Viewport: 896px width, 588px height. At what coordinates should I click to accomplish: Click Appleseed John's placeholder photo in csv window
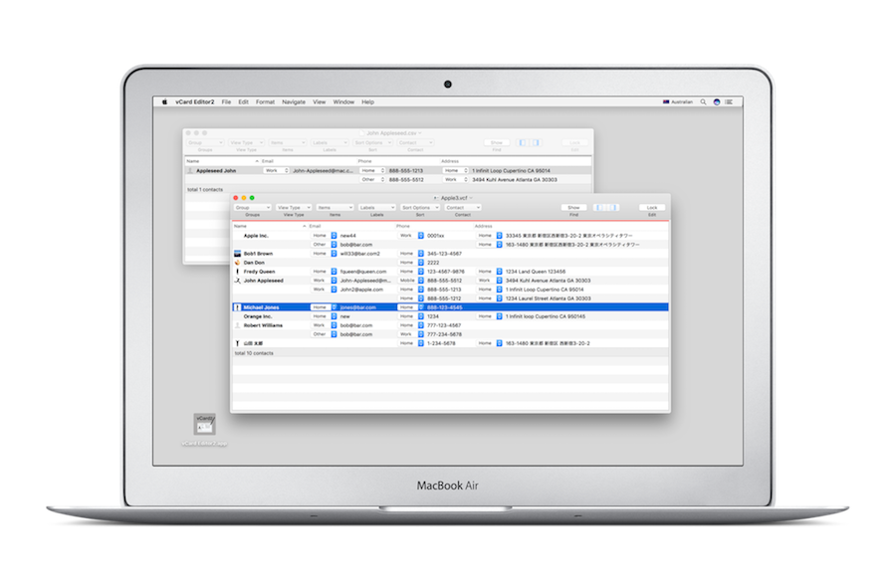(190, 171)
